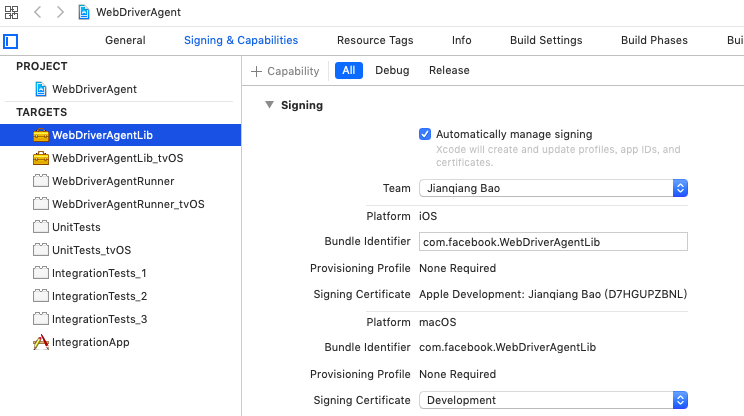
Task: Click the WebDriverAgent project file icon
Action: coord(41,89)
